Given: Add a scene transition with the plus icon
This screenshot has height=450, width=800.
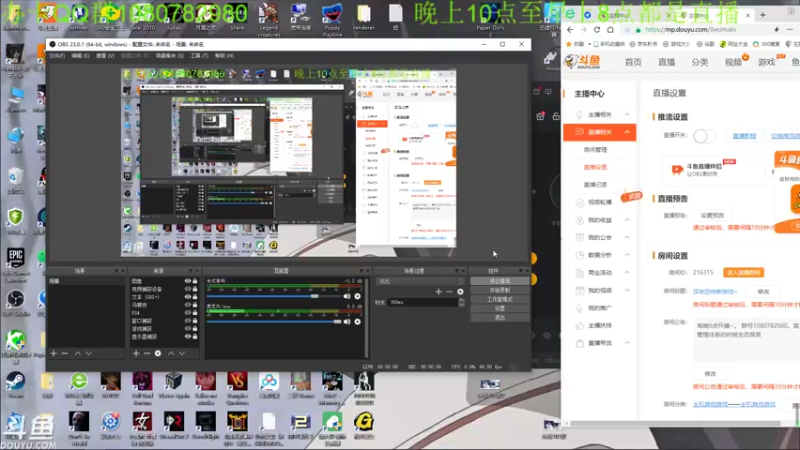Looking at the screenshot, I should (438, 291).
